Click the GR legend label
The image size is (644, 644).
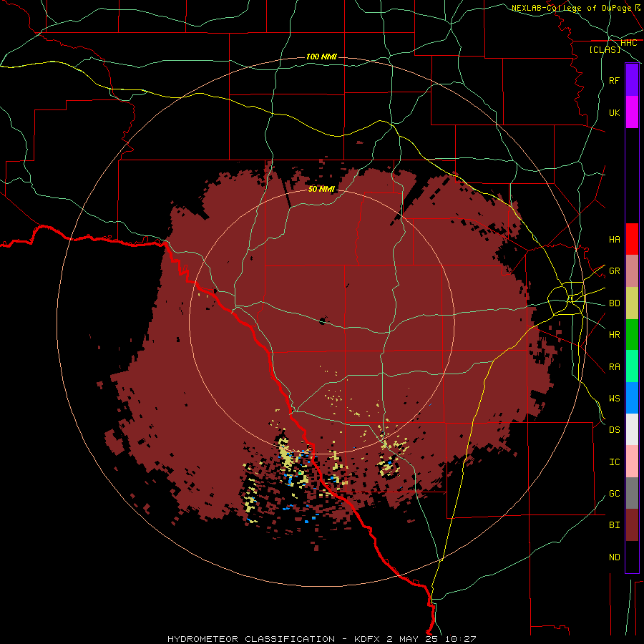614,271
